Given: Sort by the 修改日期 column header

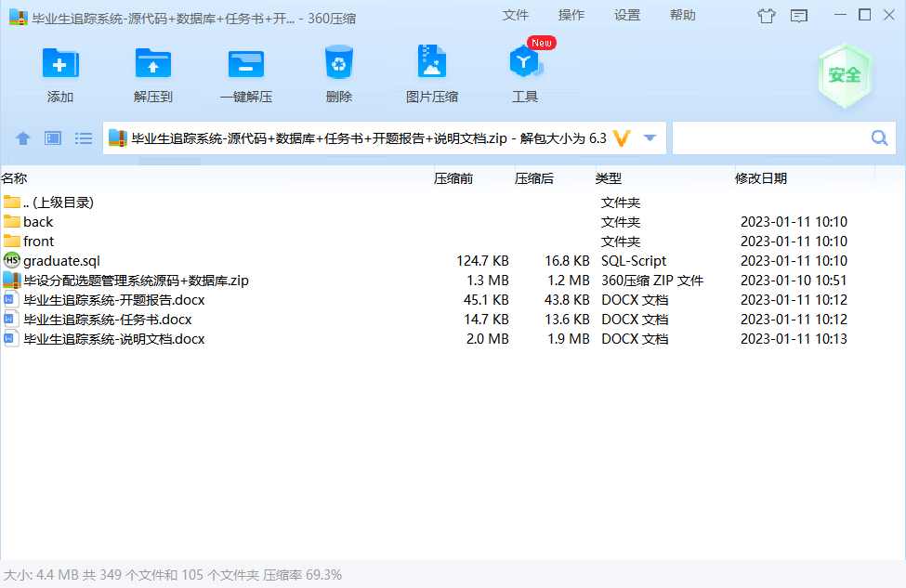Looking at the screenshot, I should [x=761, y=178].
